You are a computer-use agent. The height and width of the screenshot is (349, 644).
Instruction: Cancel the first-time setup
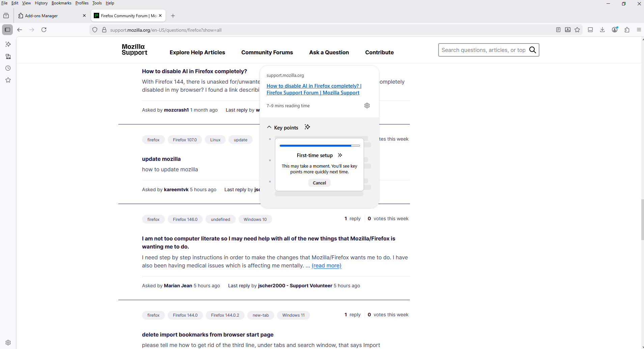pyautogui.click(x=319, y=183)
